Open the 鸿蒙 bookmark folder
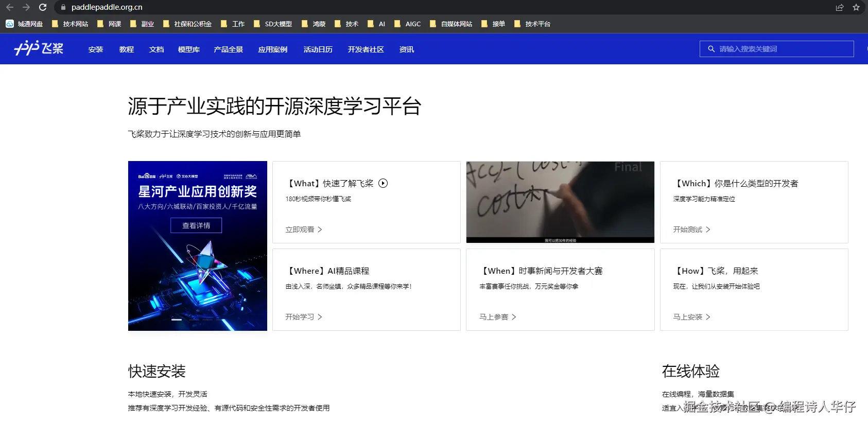Image resolution: width=868 pixels, height=426 pixels. coord(314,24)
